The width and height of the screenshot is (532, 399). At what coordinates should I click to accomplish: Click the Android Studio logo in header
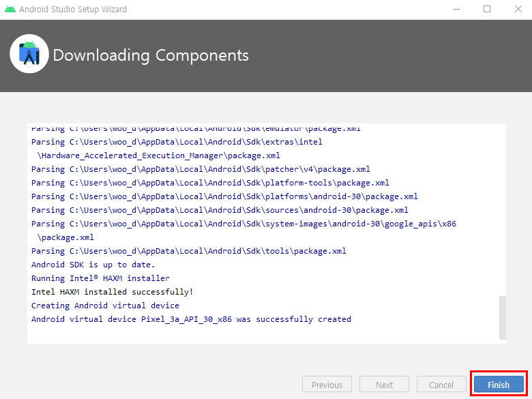coord(29,54)
